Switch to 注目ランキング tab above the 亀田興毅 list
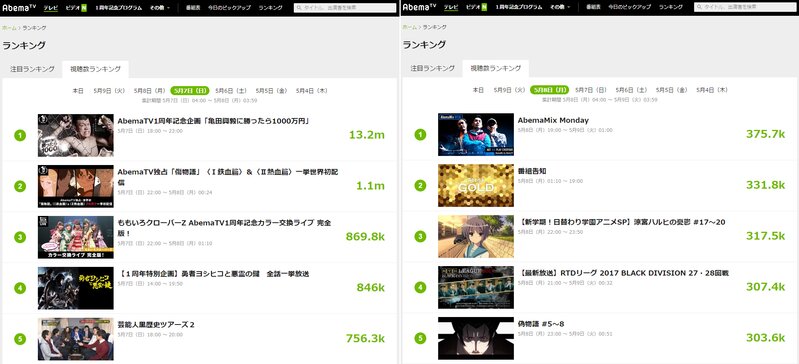799x364 pixels. [x=32, y=69]
